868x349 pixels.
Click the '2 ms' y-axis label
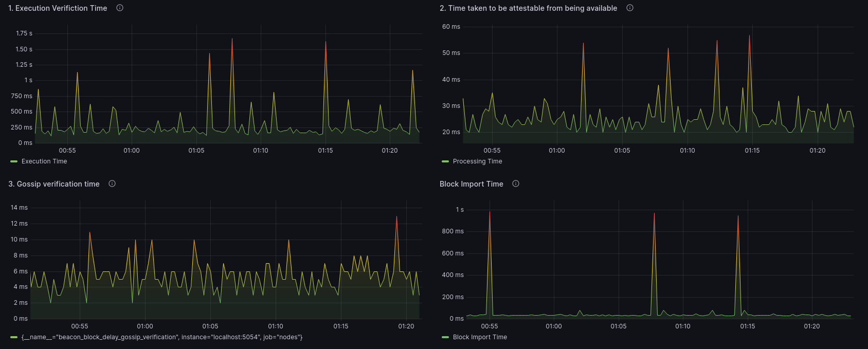(21, 303)
